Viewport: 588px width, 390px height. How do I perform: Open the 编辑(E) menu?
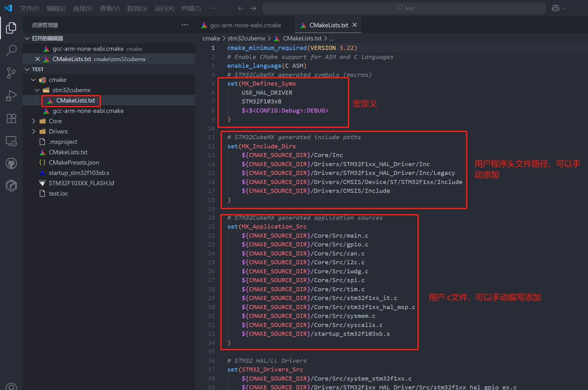click(x=56, y=8)
